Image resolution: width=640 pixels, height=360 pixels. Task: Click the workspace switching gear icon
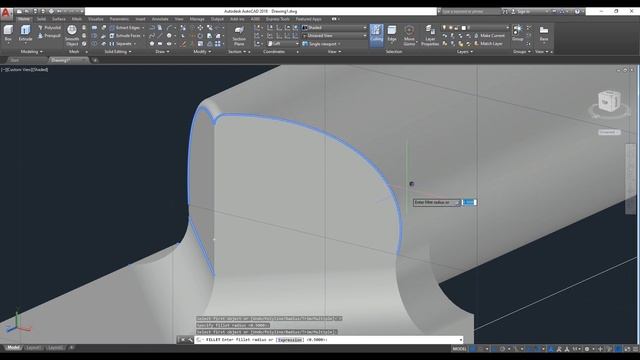click(587, 349)
